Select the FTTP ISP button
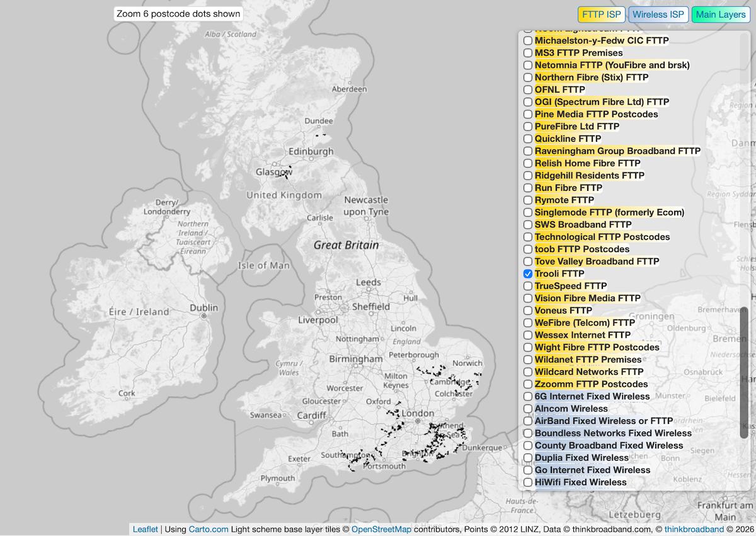756x536 pixels. click(x=601, y=14)
